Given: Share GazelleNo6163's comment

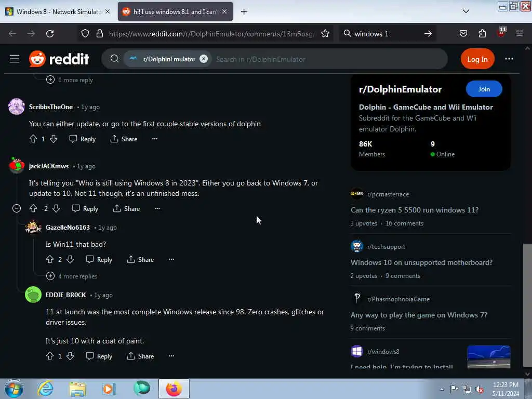Looking at the screenshot, I should click(140, 259).
